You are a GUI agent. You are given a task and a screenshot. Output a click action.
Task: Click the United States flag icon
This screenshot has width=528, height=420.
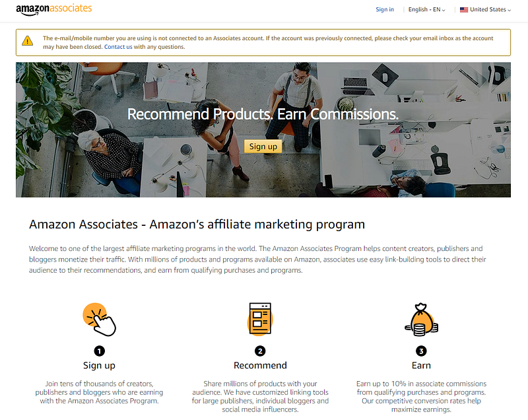[464, 10]
